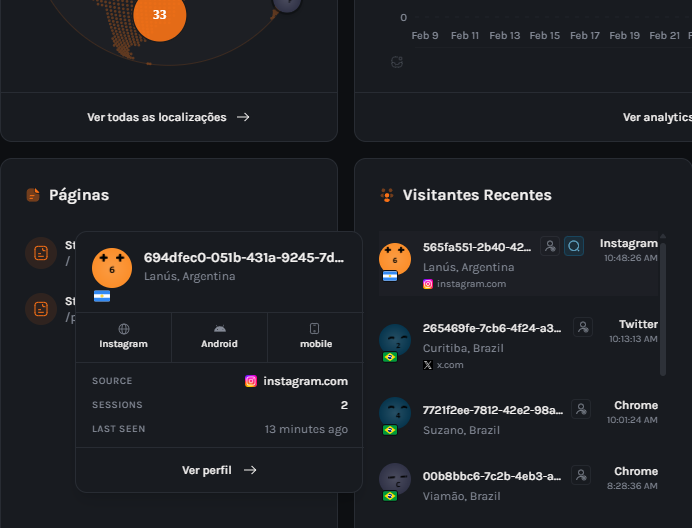Click the globe icon above Instagram
The height and width of the screenshot is (528, 692).
click(124, 328)
